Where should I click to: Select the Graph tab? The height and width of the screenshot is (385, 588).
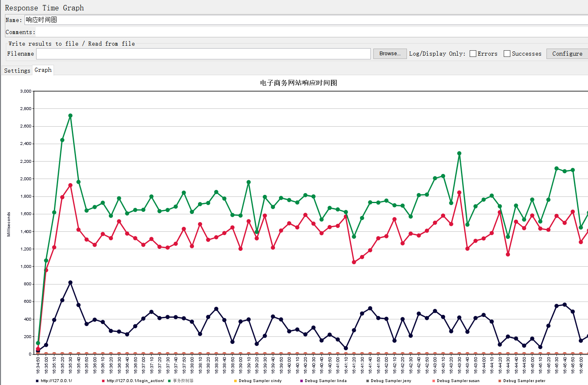coord(43,70)
